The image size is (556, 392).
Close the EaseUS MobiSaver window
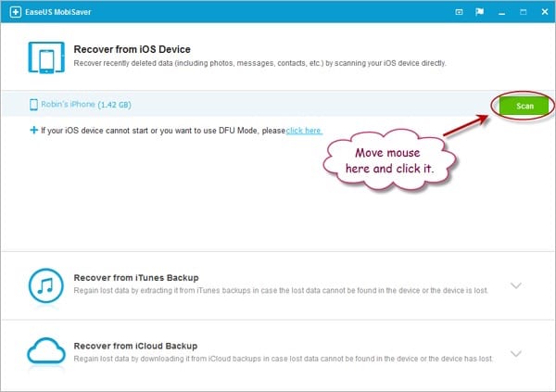[x=545, y=12]
